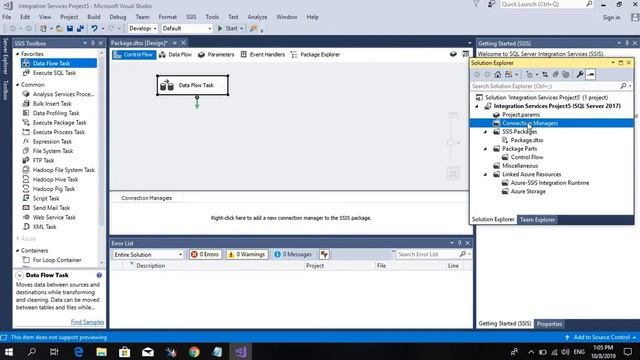The width and height of the screenshot is (640, 360).
Task: Collapse the Common toolbox group
Action: tap(18, 84)
